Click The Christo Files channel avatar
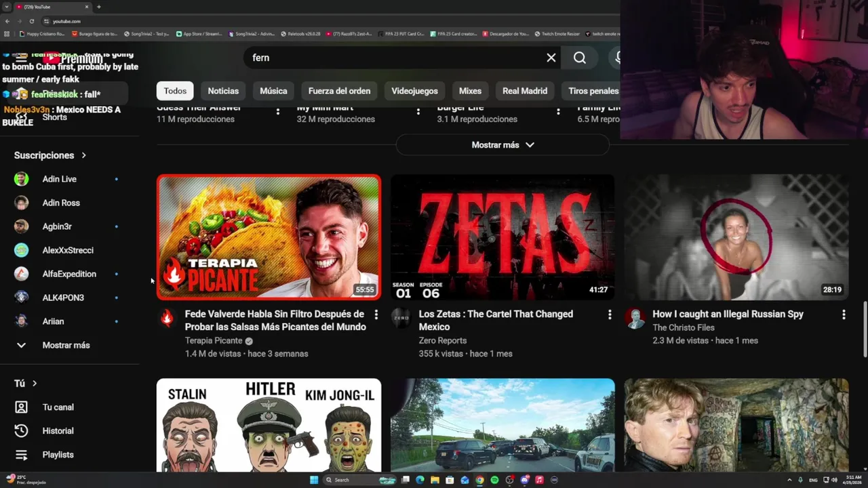The width and height of the screenshot is (868, 488). click(635, 318)
